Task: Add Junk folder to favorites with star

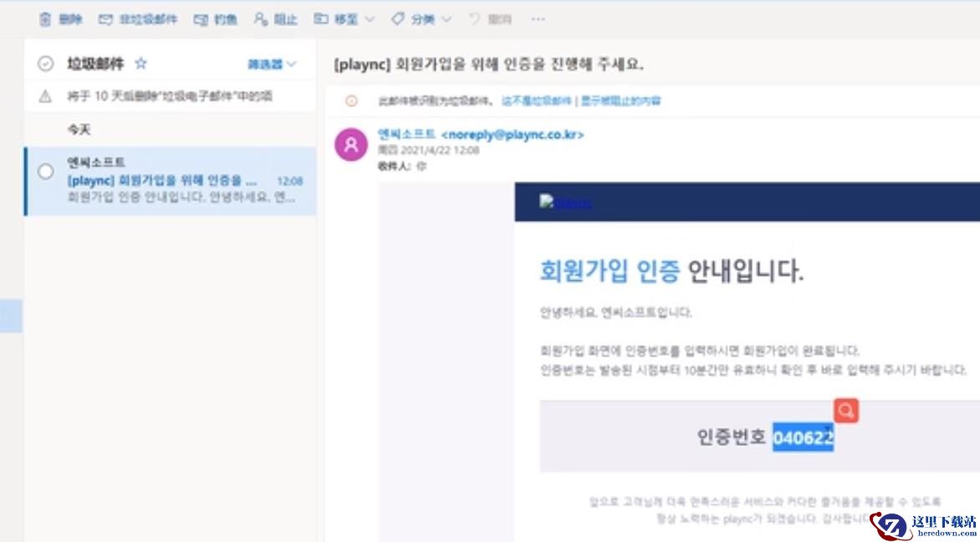Action: 141,64
